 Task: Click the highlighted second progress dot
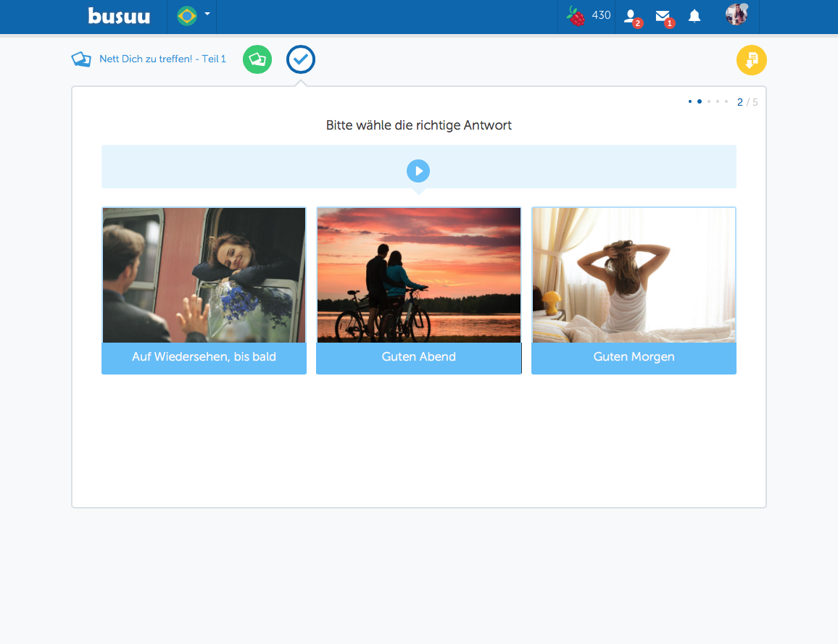[699, 101]
